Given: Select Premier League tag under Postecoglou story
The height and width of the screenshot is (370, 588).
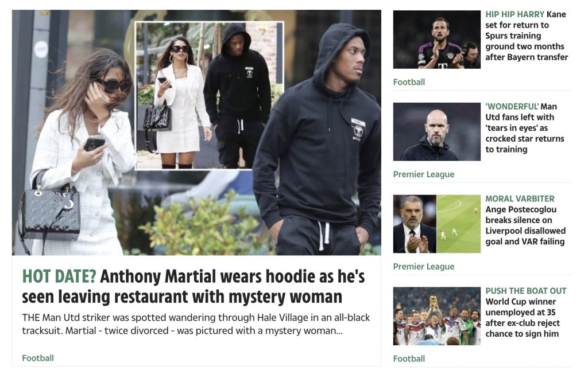Looking at the screenshot, I should [x=423, y=266].
